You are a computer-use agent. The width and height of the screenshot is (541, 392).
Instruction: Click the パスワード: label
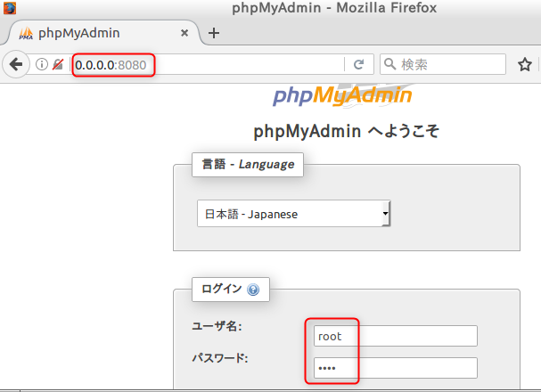coord(220,358)
